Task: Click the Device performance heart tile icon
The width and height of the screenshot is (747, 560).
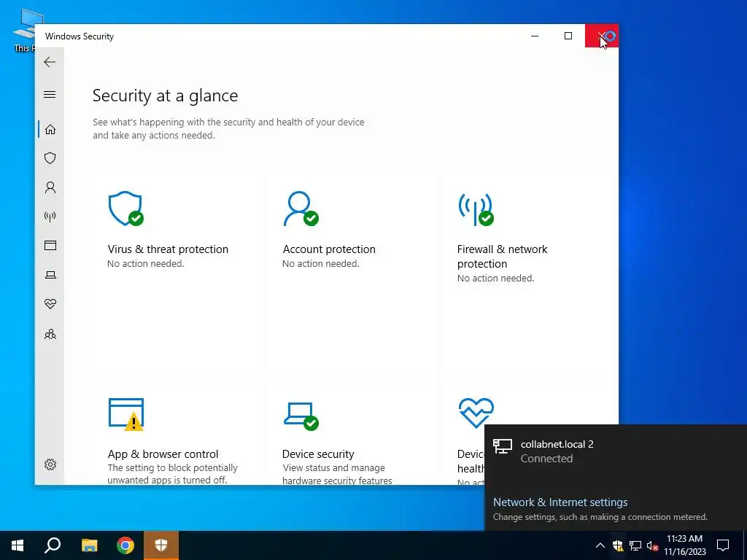Action: (476, 413)
